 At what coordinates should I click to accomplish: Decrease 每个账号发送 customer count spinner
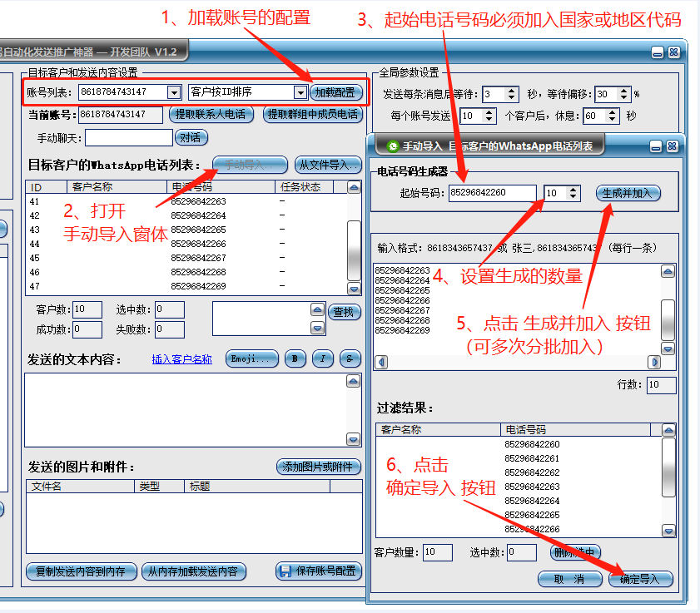tap(489, 119)
